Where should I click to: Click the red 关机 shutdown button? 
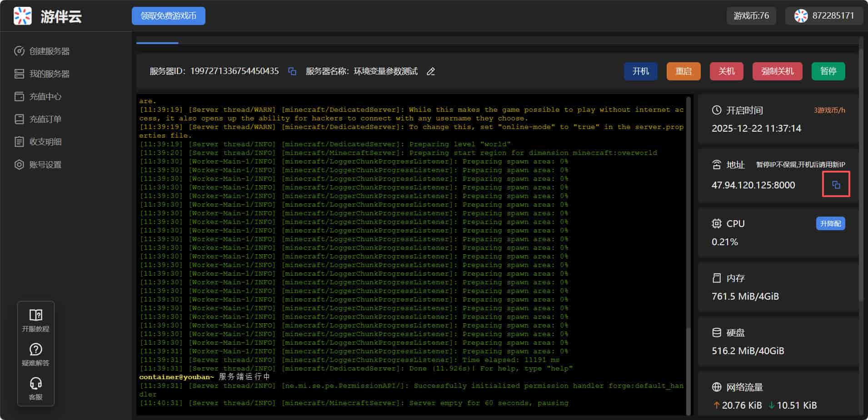point(726,71)
